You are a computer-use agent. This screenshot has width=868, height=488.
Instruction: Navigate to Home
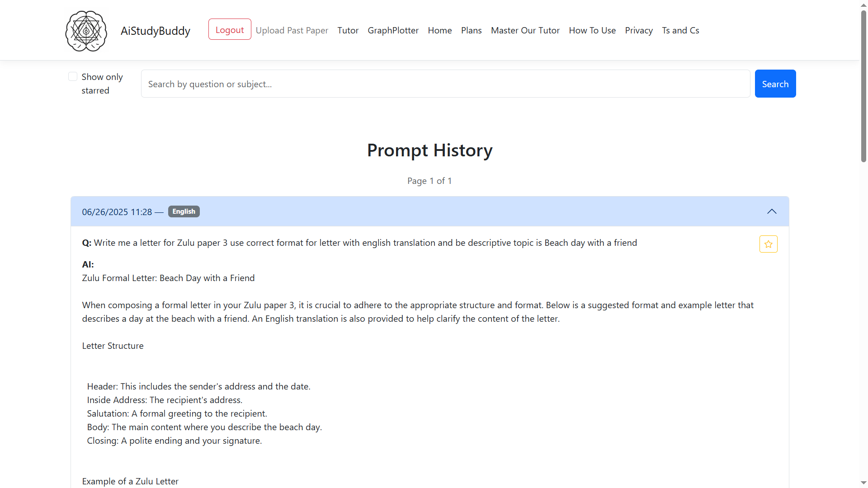(x=439, y=30)
